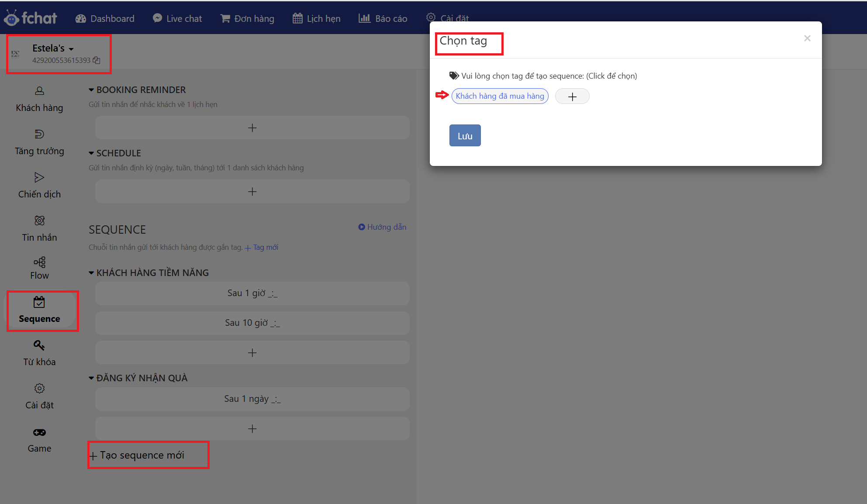
Task: Click the Tag mới link
Action: (262, 248)
